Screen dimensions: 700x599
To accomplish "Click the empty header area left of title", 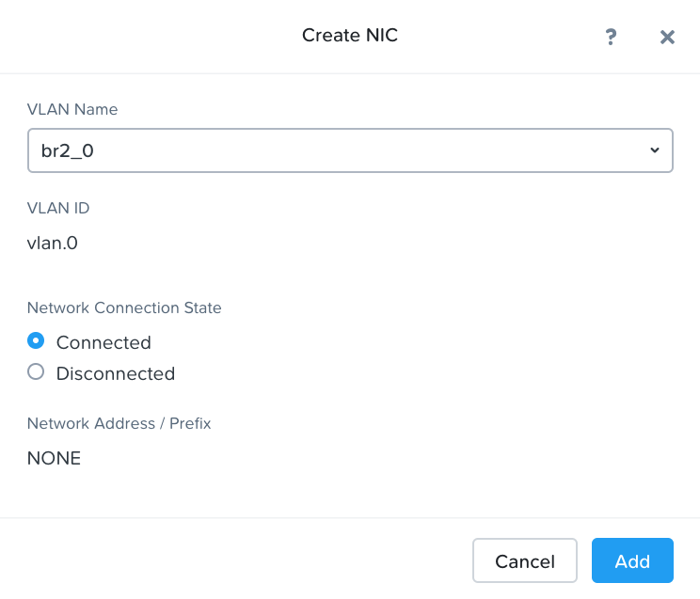I will click(x=141, y=36).
